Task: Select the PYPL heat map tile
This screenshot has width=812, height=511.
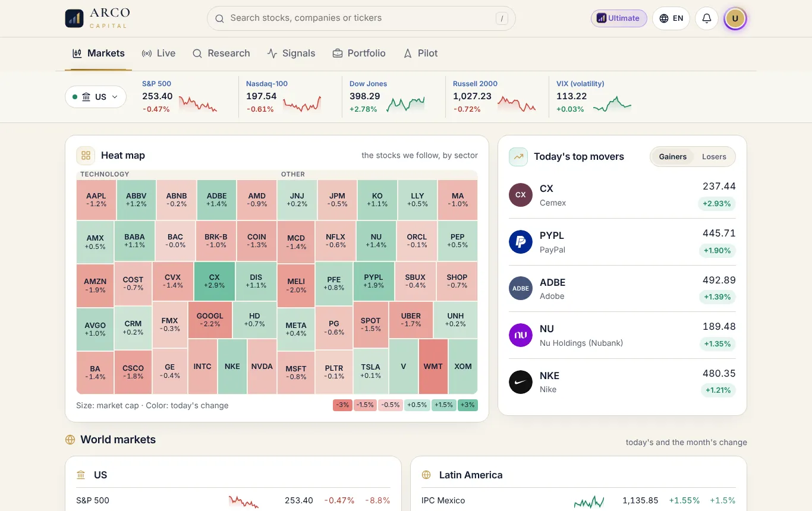Action: click(374, 281)
